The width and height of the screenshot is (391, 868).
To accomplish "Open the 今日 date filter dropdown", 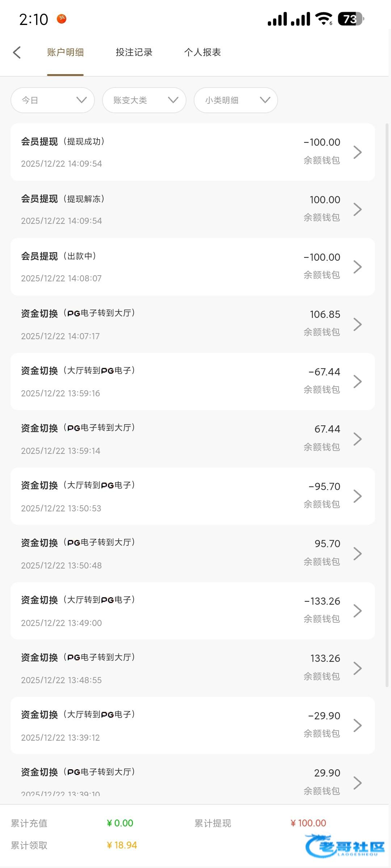I will click(x=52, y=100).
